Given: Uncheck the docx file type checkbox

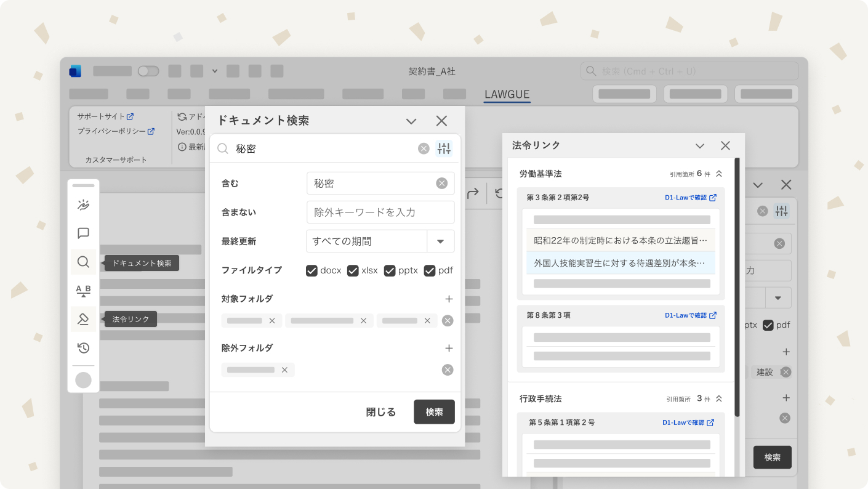Looking at the screenshot, I should pos(311,270).
